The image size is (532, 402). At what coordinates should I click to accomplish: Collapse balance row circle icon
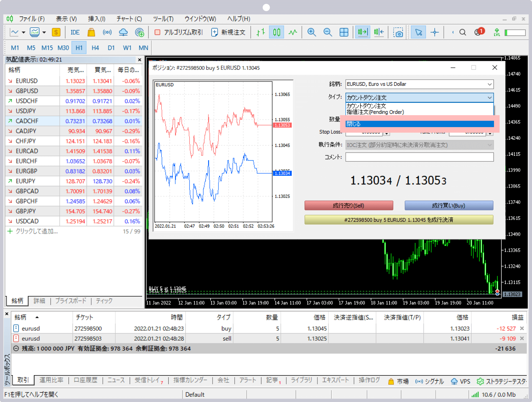coord(16,349)
